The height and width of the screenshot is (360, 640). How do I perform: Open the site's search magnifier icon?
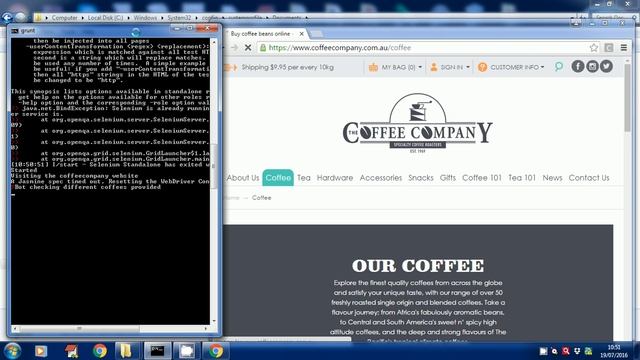(x=558, y=67)
